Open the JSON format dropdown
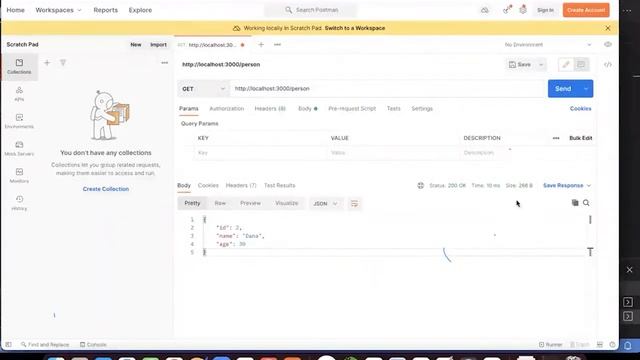This screenshot has width=640, height=360. coord(325,203)
